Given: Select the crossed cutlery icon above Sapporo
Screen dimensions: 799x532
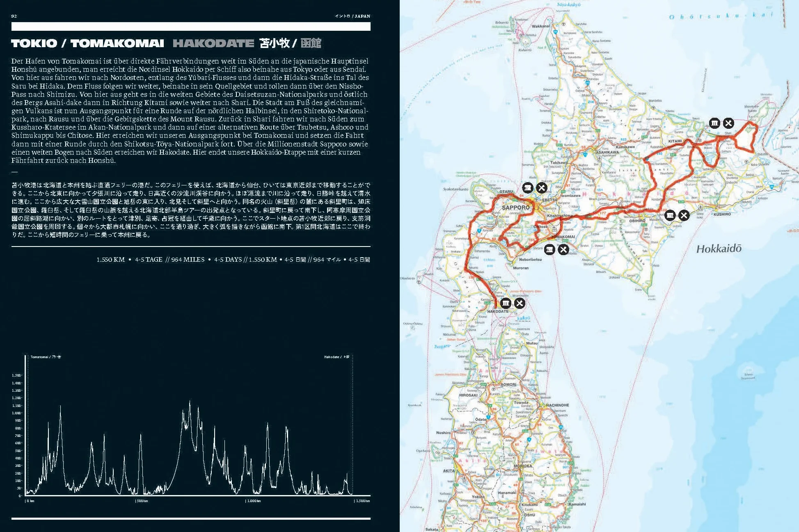Looking at the screenshot, I should click(x=542, y=188).
